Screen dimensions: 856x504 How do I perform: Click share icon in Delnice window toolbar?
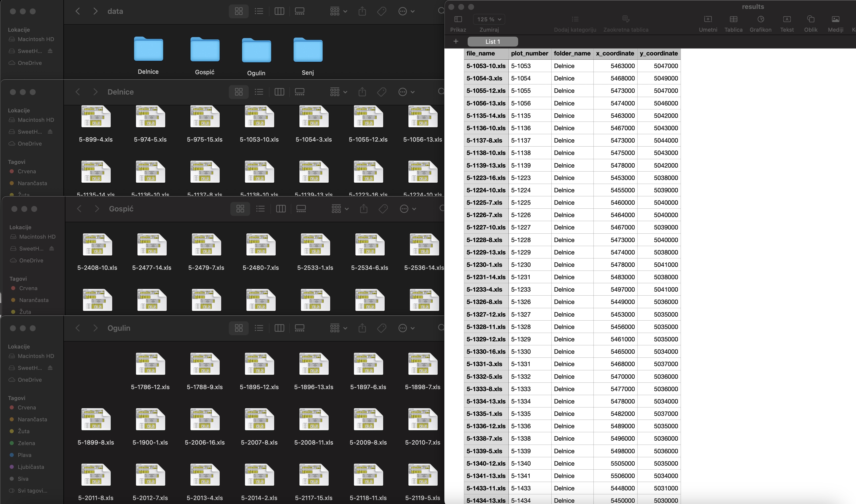[x=362, y=92]
